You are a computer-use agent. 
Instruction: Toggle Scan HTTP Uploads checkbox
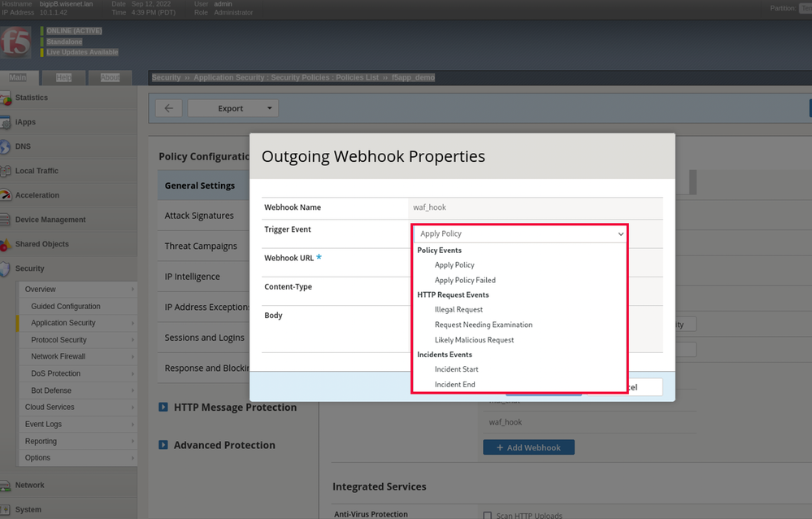(488, 515)
